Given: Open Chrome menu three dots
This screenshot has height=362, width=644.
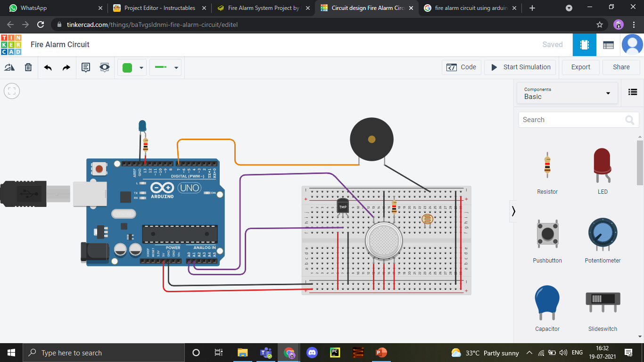Looking at the screenshot, I should [x=635, y=25].
